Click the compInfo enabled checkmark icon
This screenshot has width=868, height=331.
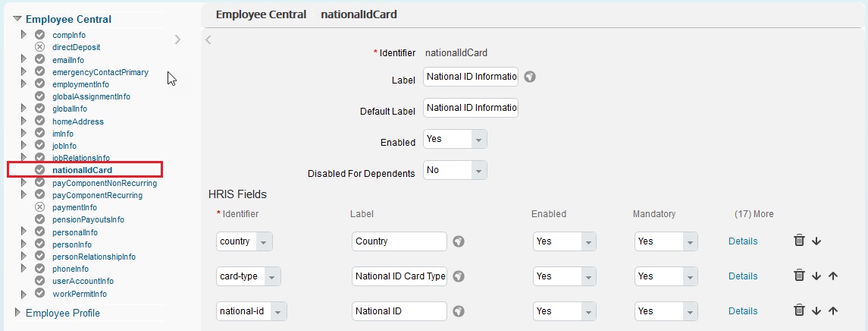pos(40,34)
